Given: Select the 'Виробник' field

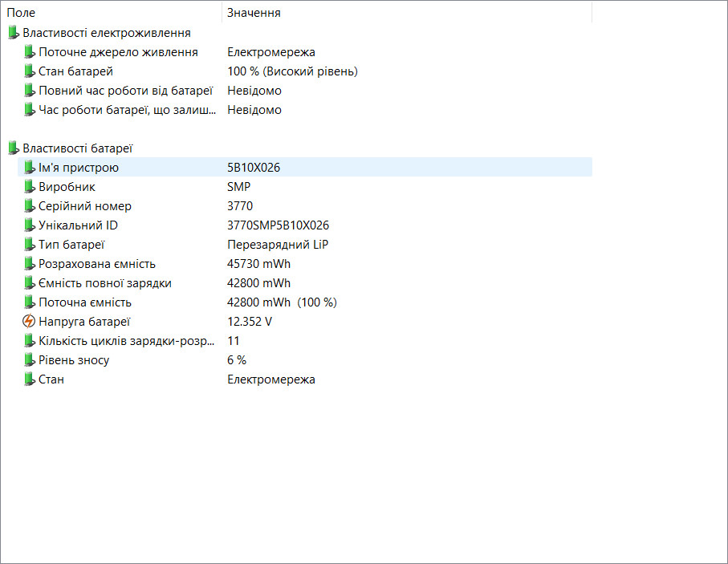Looking at the screenshot, I should [67, 187].
